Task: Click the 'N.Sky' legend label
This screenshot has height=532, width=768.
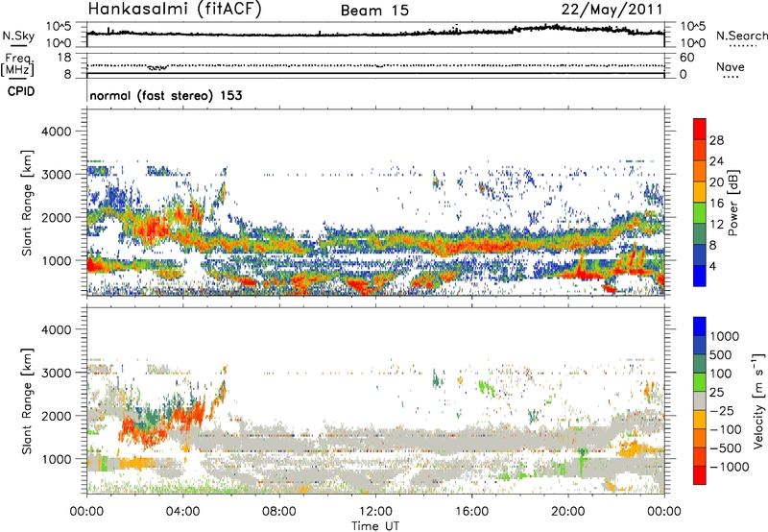Action: (18, 36)
